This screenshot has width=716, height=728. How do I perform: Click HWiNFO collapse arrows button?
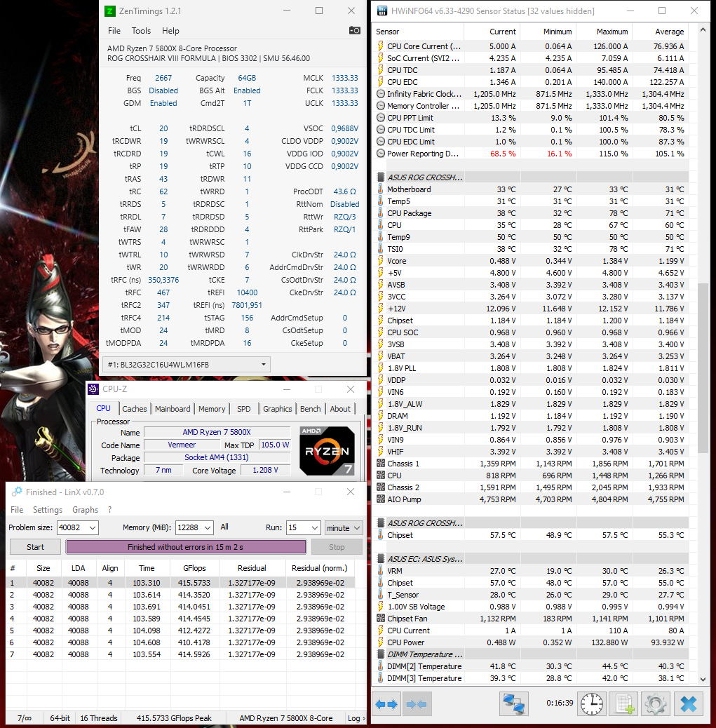point(416,704)
